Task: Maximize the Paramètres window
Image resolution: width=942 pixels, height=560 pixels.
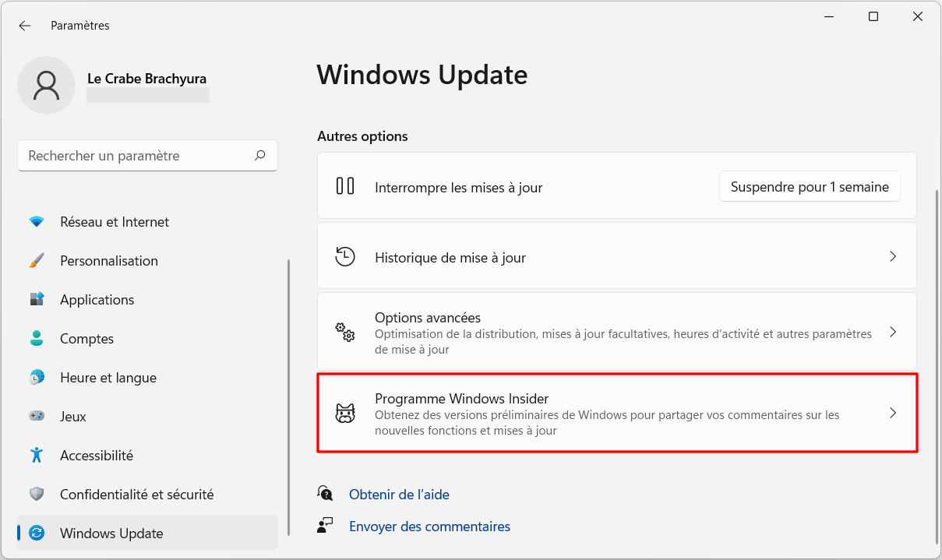Action: pyautogui.click(x=873, y=16)
